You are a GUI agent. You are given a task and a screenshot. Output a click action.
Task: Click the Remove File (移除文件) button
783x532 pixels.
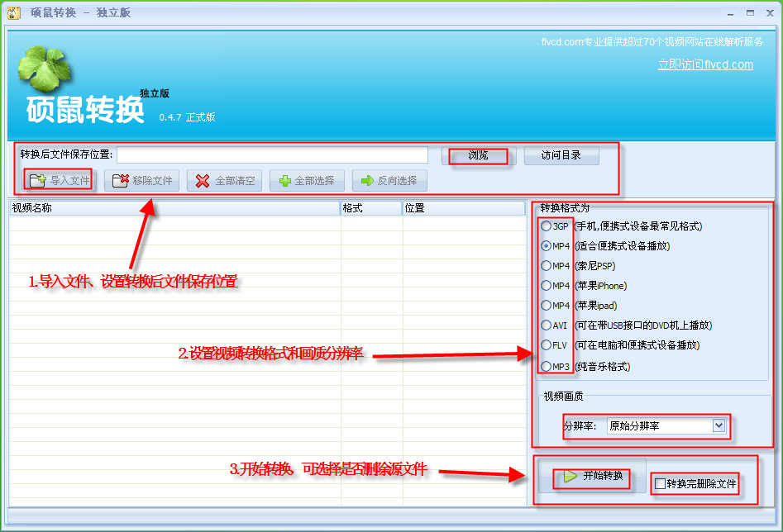click(x=142, y=180)
